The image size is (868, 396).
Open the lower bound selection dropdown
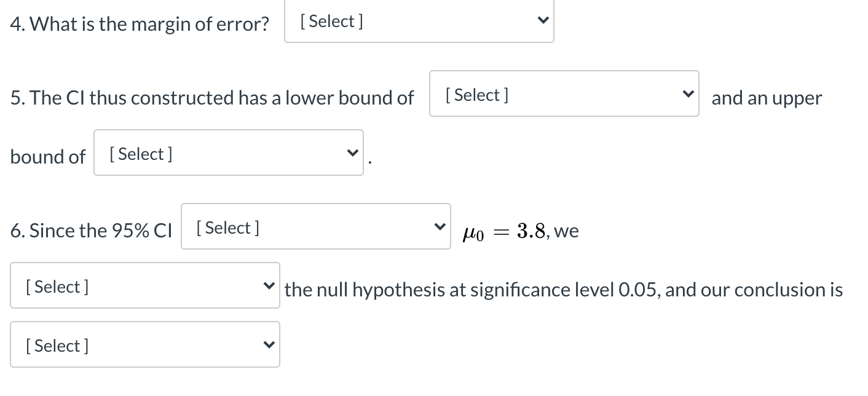563,94
